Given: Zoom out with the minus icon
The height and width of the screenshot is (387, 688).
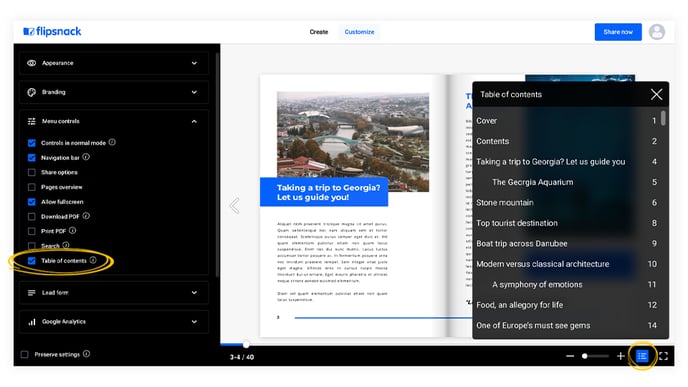Looking at the screenshot, I should [x=570, y=356].
